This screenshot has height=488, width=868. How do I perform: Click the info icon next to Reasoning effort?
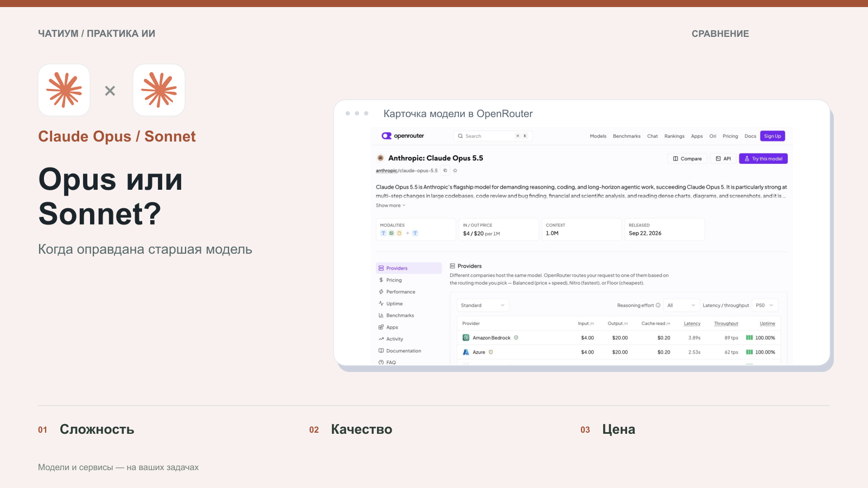(x=658, y=305)
